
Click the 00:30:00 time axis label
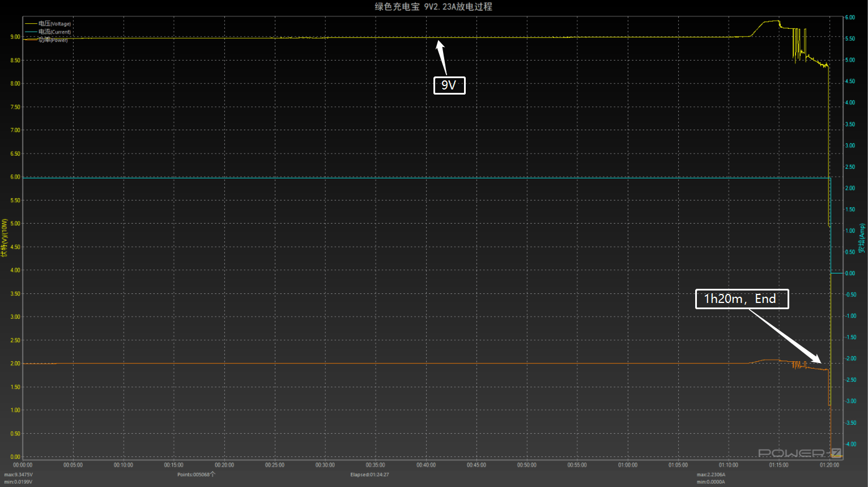tap(325, 465)
